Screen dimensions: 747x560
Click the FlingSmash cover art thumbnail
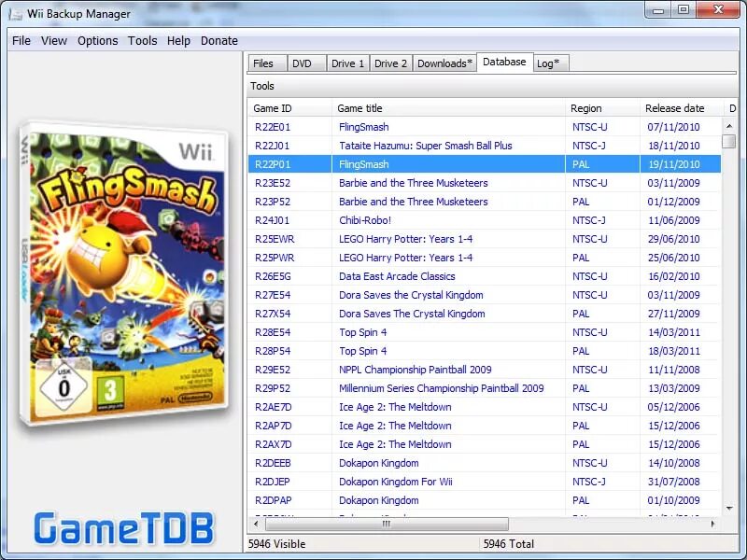tap(123, 273)
